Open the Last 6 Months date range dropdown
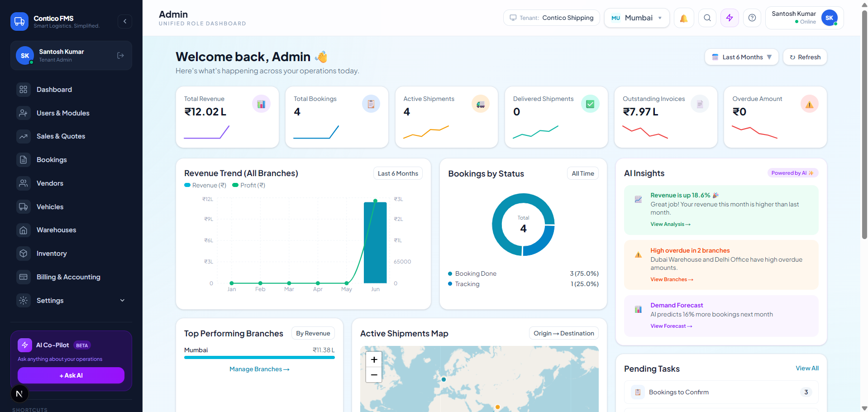The width and height of the screenshot is (868, 412). point(741,57)
